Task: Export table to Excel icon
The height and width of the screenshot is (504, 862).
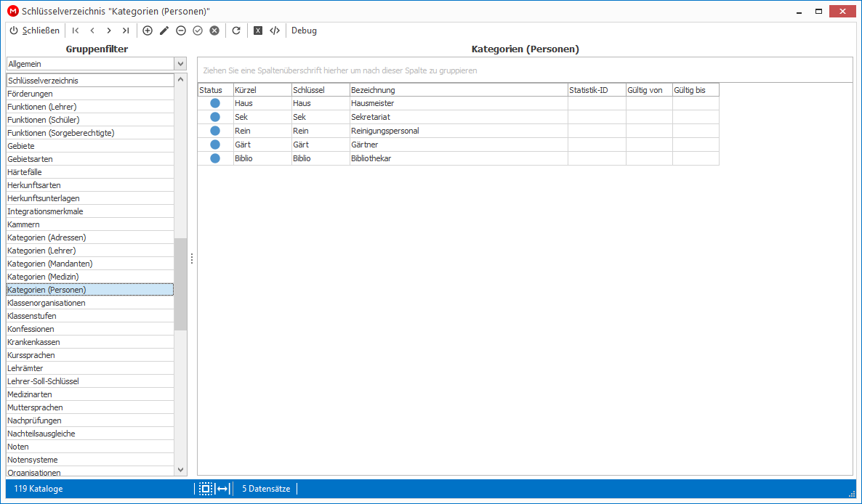Action: (258, 31)
